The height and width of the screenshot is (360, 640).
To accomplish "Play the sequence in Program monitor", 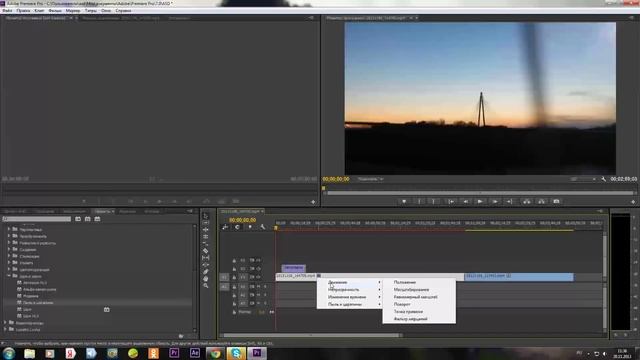I will click(480, 201).
